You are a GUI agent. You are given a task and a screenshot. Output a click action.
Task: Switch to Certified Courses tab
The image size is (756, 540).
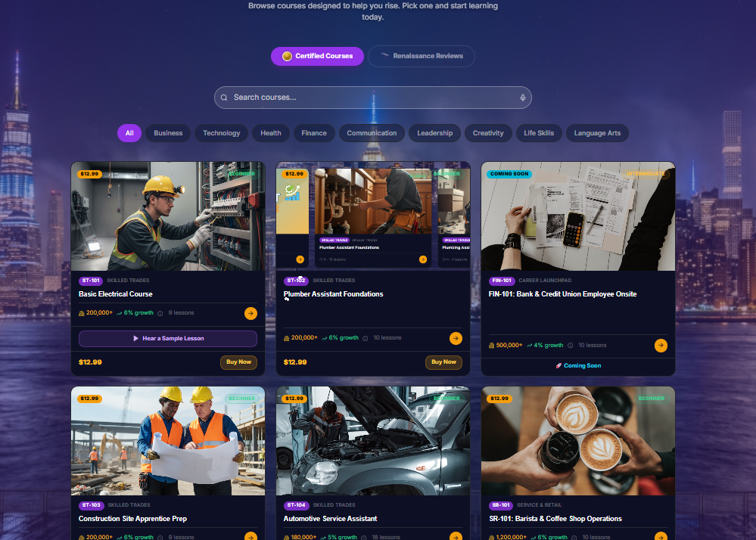(x=317, y=57)
